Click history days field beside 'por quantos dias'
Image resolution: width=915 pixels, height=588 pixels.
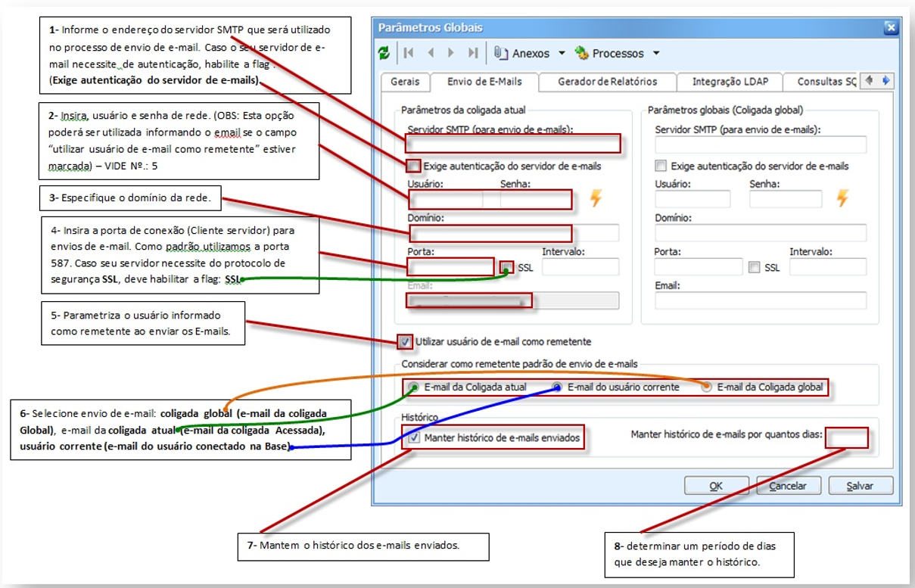[x=847, y=437]
